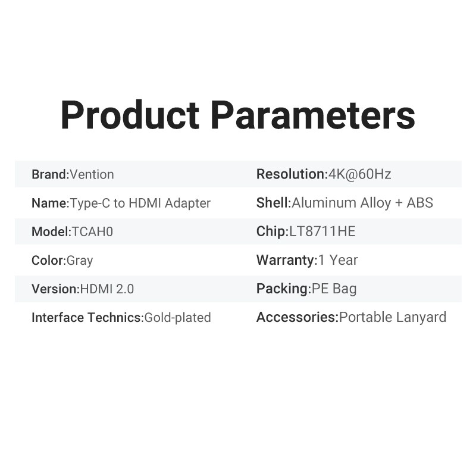The width and height of the screenshot is (476, 476).
Task: Select the Portable Lanyard text
Action: (393, 318)
